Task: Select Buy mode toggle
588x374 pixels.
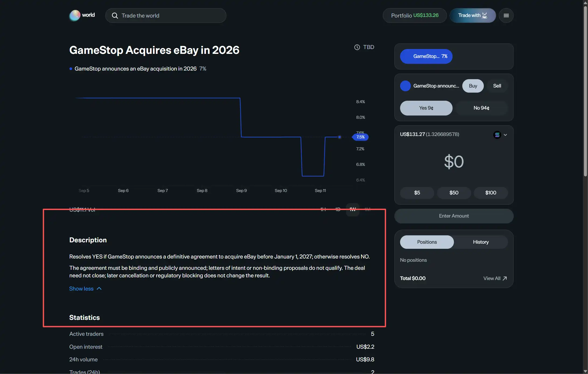Action: pos(473,86)
